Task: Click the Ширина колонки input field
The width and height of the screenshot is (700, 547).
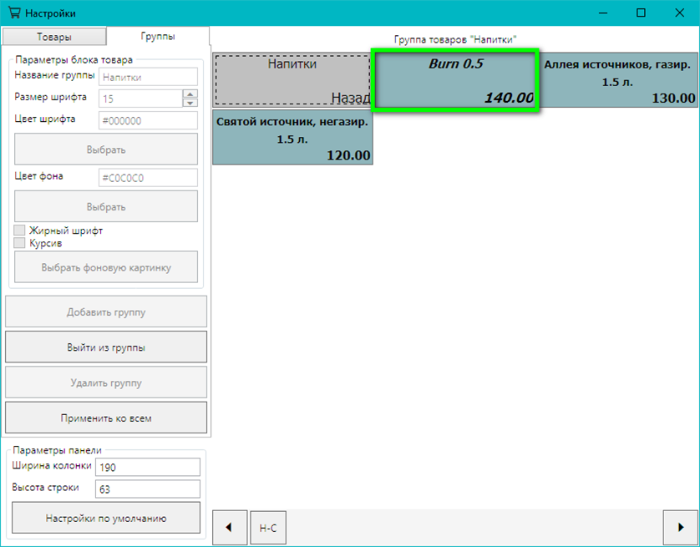Action: (147, 466)
